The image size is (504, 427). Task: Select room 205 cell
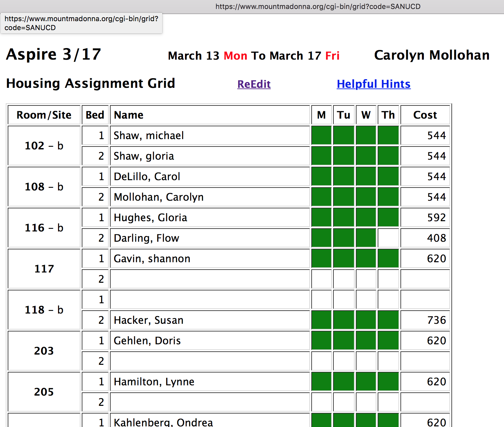coord(44,392)
